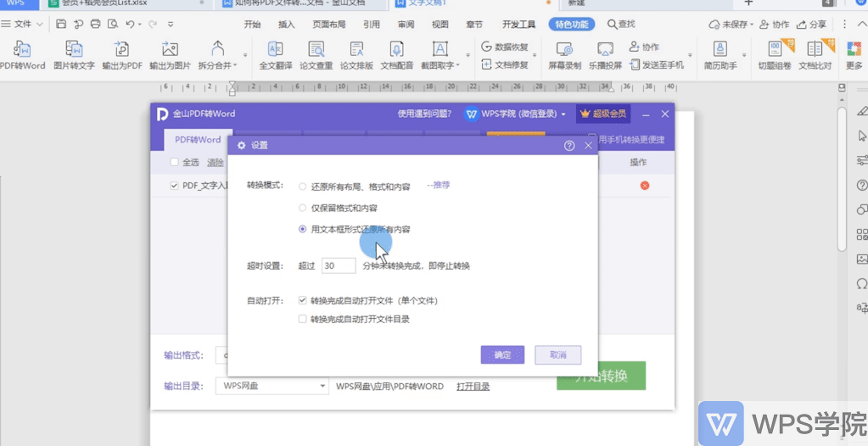The height and width of the screenshot is (446, 868).
Task: Toggle 全选 checkbox in file list
Action: [x=175, y=162]
